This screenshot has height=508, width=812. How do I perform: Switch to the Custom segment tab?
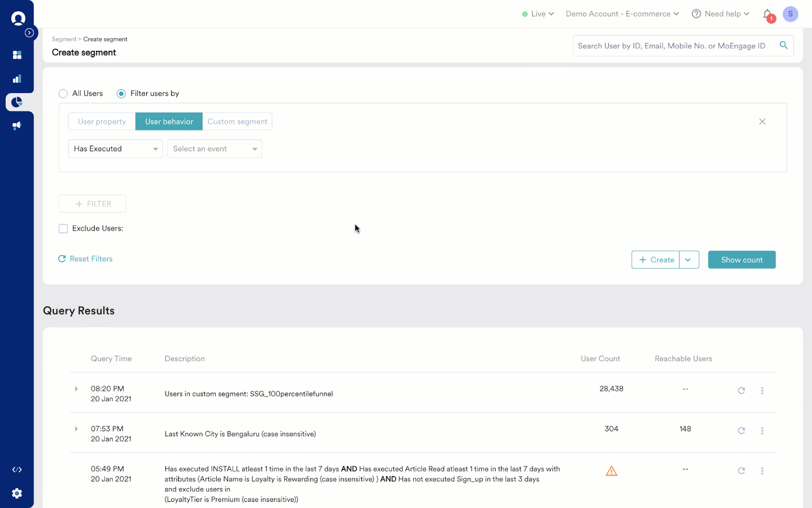tap(237, 121)
